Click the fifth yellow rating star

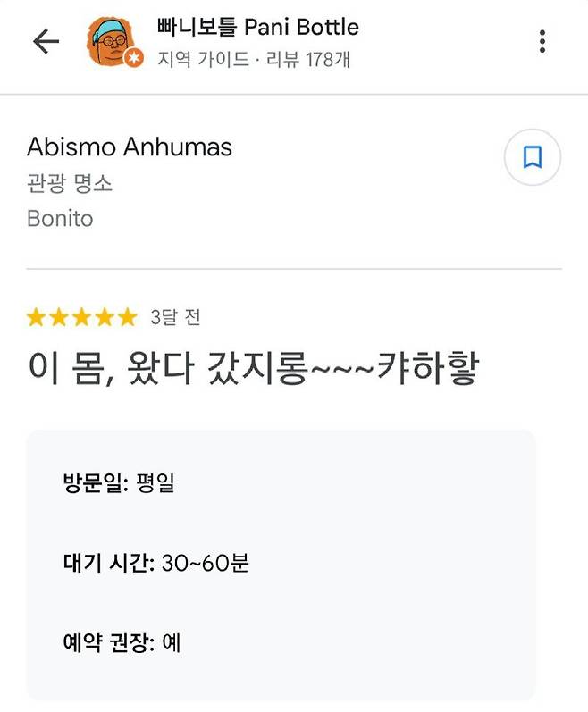[128, 317]
